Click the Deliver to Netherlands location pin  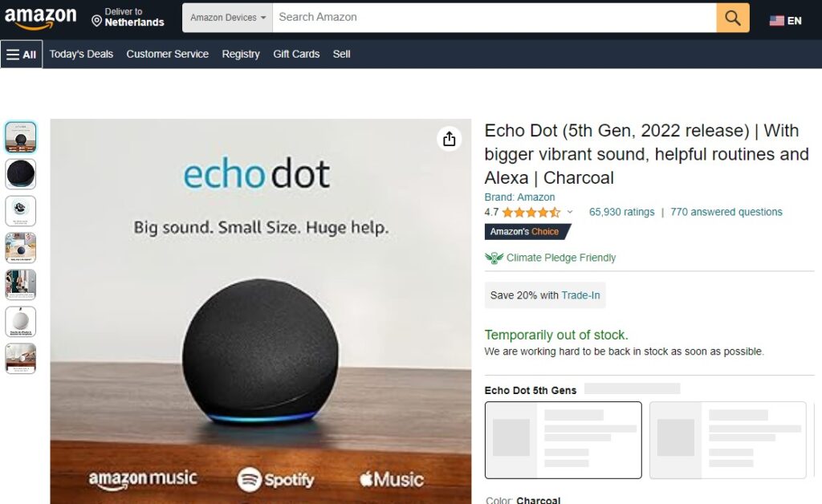click(96, 20)
